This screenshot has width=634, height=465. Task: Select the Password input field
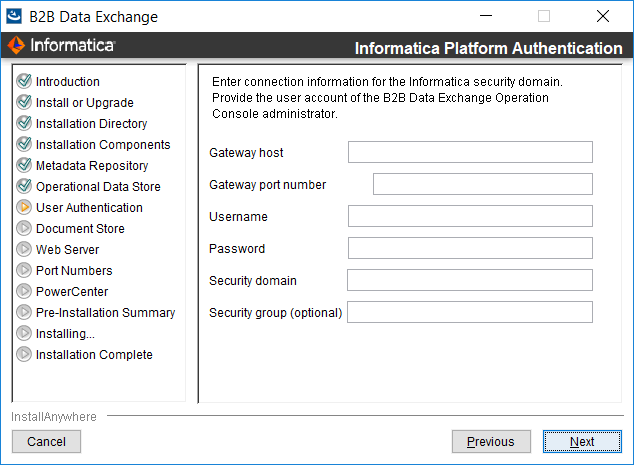pyautogui.click(x=470, y=248)
